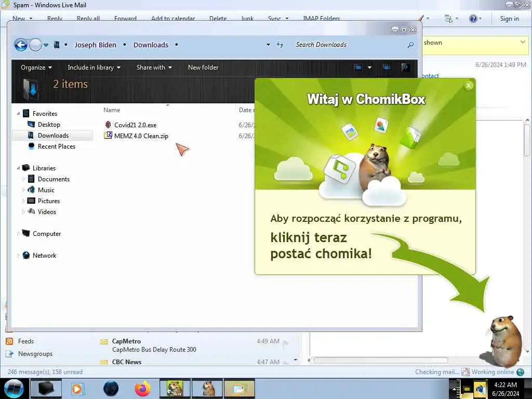Select Downloads under Favorites
Image resolution: width=532 pixels, height=399 pixels.
(53, 136)
